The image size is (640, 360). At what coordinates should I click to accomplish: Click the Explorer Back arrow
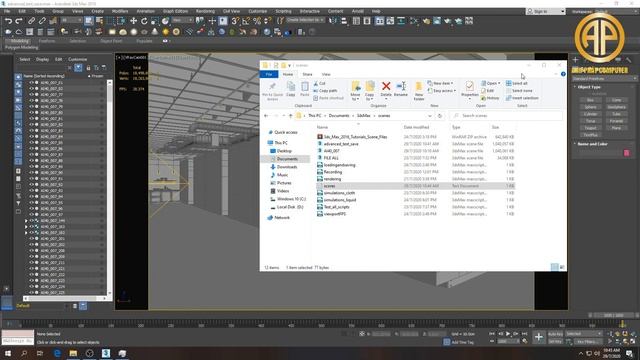tap(266, 116)
